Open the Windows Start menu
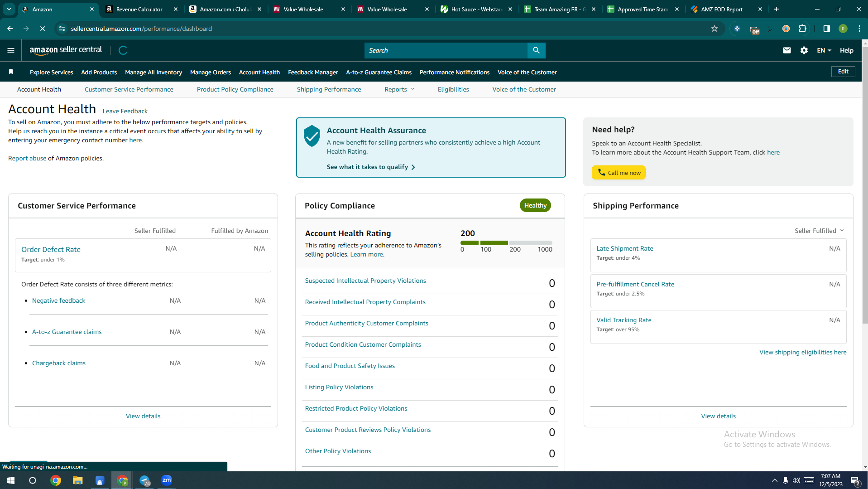The height and width of the screenshot is (489, 868). [x=11, y=480]
